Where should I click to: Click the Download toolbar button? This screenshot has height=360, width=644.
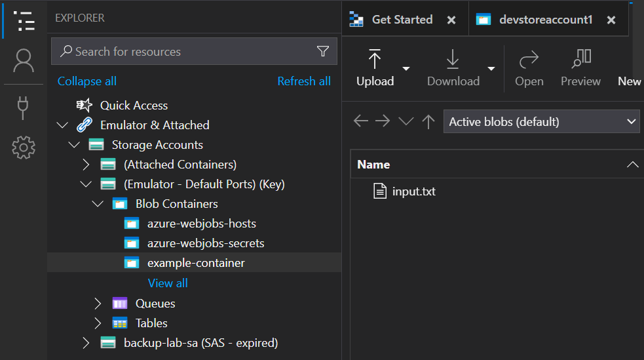coord(453,68)
